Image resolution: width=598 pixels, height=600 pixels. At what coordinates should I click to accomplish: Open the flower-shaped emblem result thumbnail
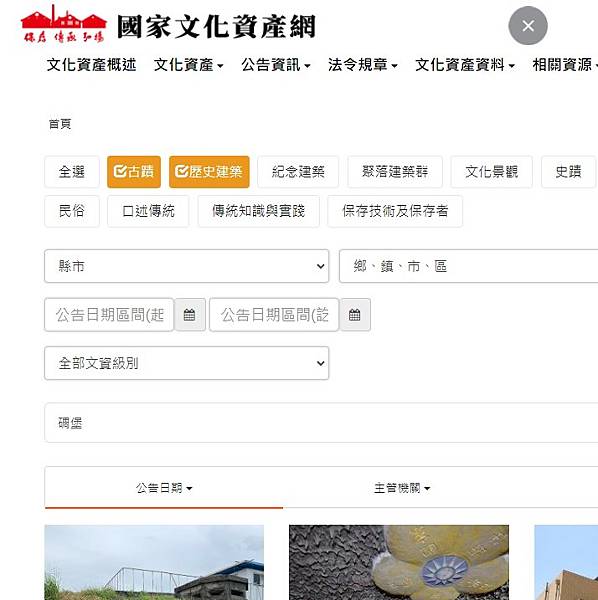399,562
